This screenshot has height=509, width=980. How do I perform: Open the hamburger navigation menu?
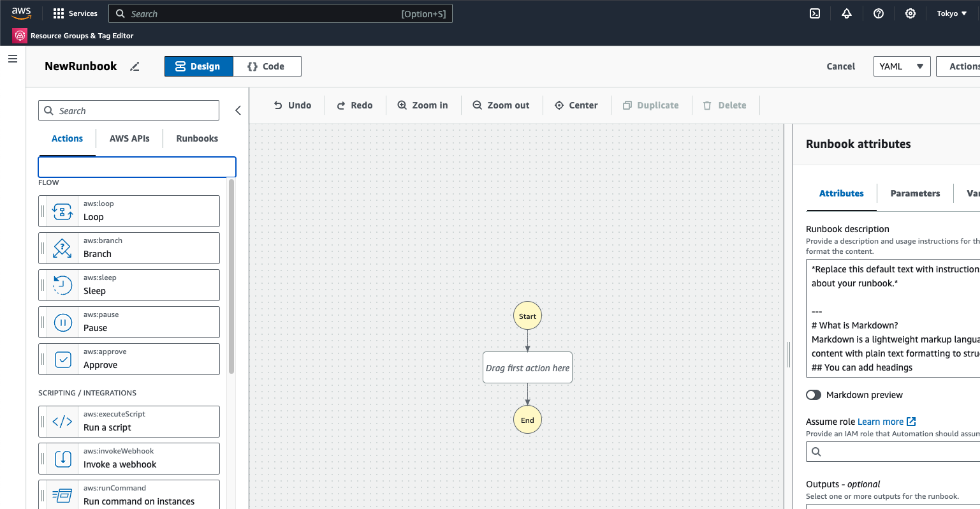13,59
